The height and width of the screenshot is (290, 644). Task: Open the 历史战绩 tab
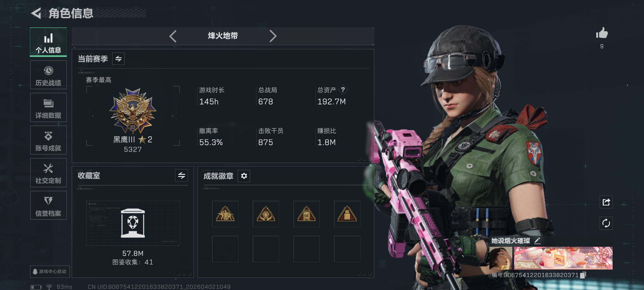point(48,75)
